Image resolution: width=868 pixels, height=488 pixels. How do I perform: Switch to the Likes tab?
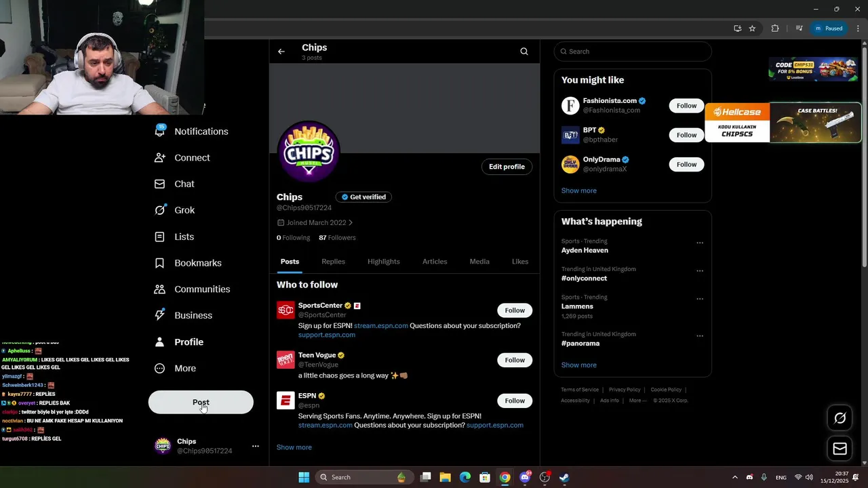(520, 262)
